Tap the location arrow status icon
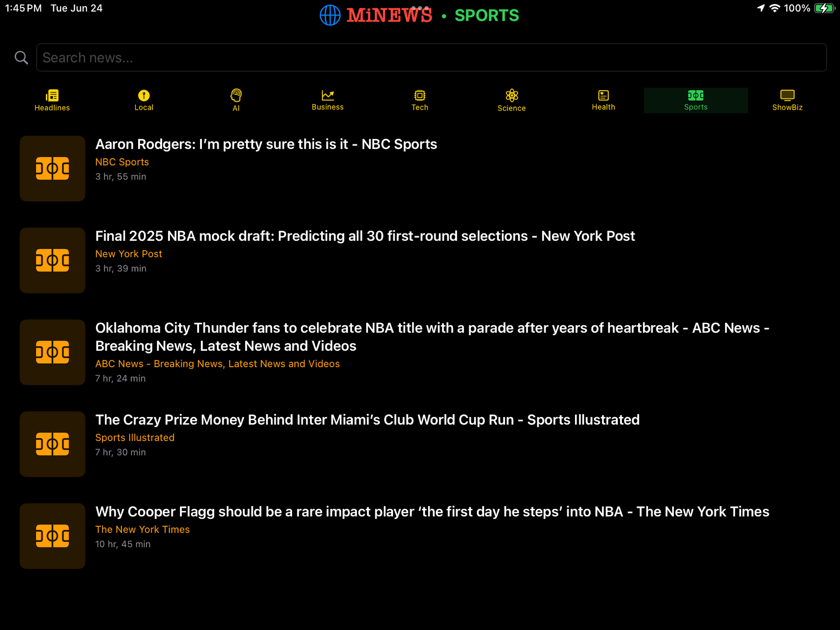Viewport: 840px width, 630px height. [761, 8]
